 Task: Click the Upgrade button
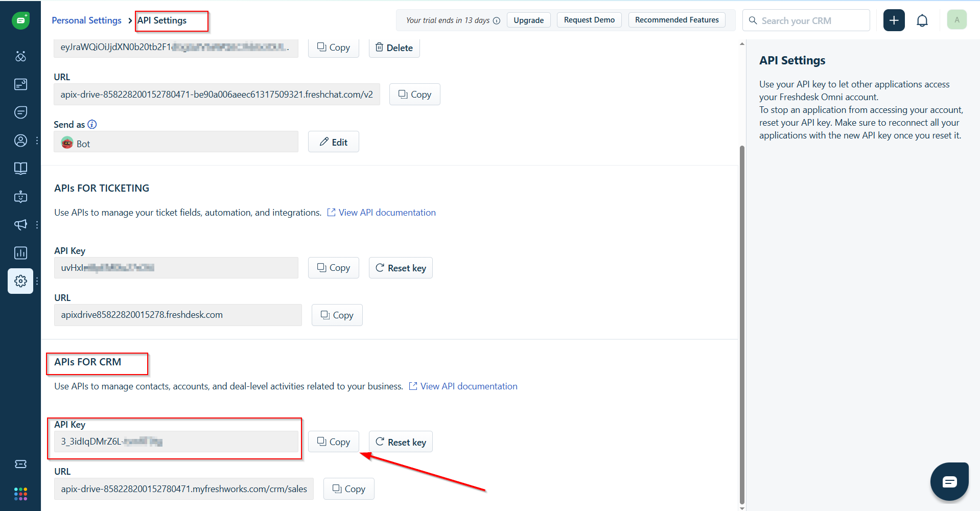click(528, 20)
